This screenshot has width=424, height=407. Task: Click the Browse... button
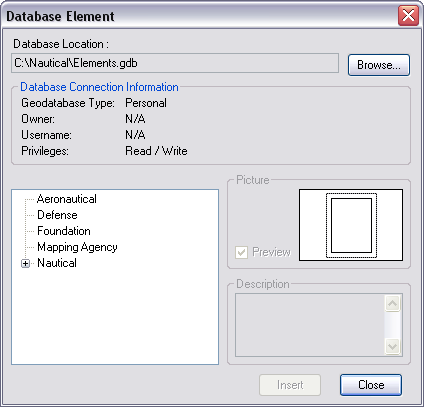click(379, 65)
